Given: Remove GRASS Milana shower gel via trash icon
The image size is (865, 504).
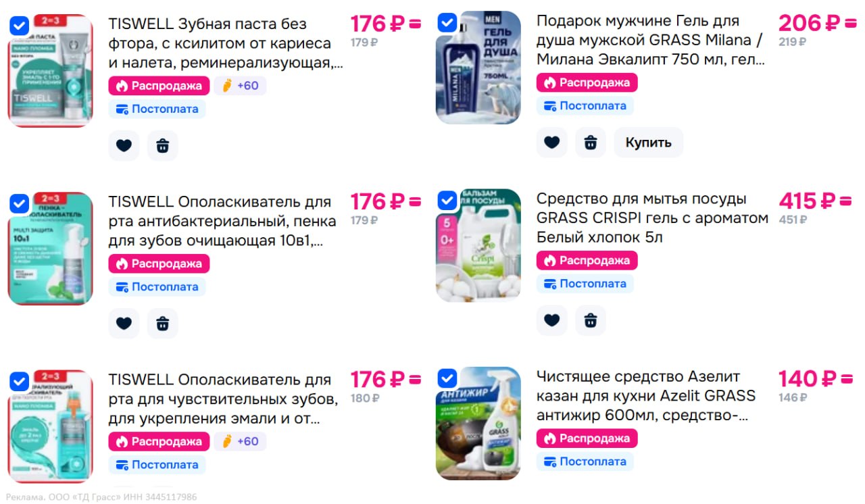Looking at the screenshot, I should point(591,143).
